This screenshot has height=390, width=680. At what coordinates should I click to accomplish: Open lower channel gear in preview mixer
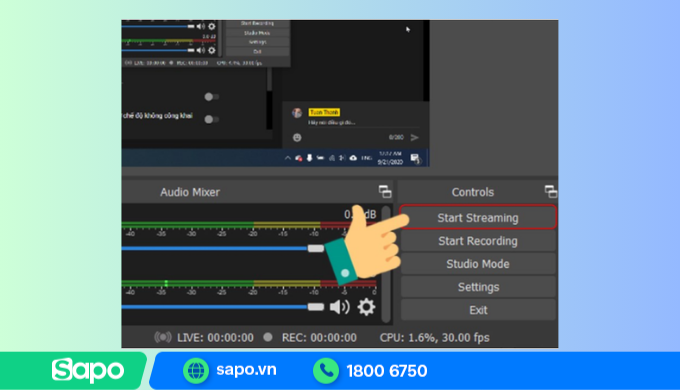212,50
